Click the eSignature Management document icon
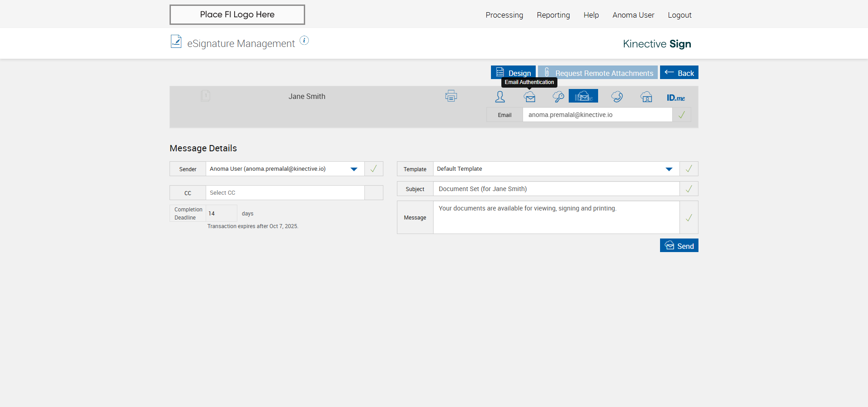The width and height of the screenshot is (868, 407). click(176, 42)
